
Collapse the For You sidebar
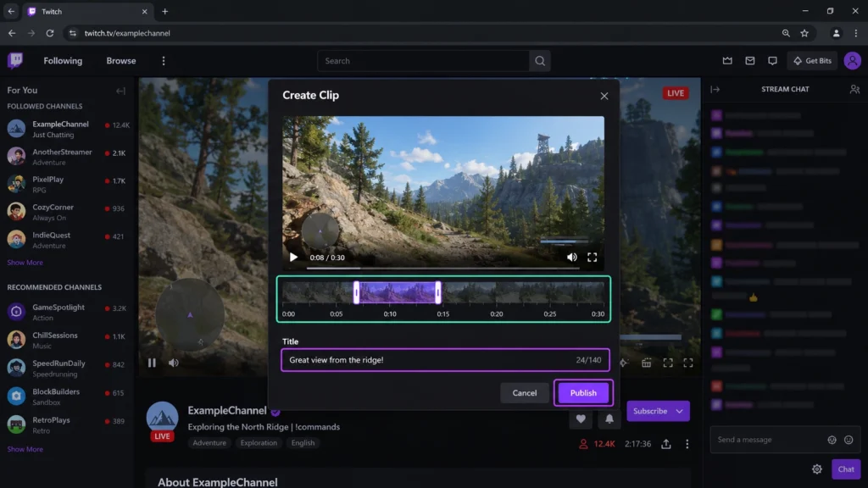(x=120, y=91)
